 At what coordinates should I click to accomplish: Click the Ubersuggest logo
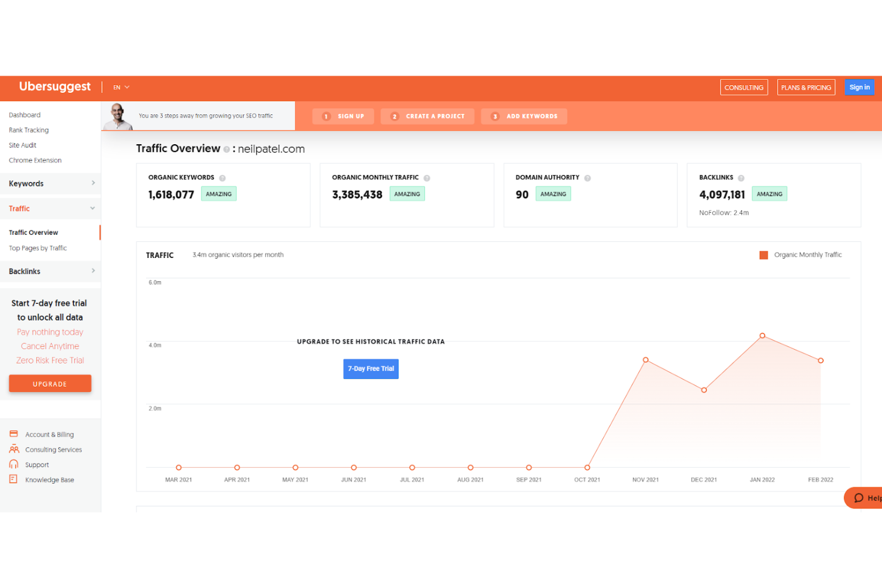tap(55, 87)
